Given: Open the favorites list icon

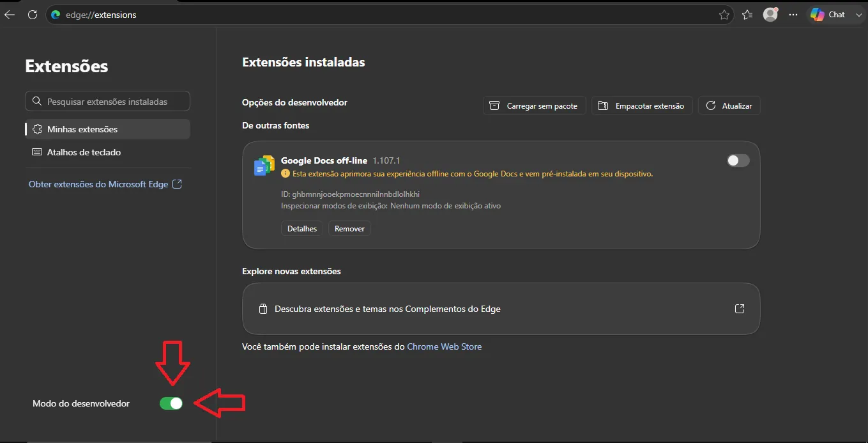Looking at the screenshot, I should click(747, 15).
